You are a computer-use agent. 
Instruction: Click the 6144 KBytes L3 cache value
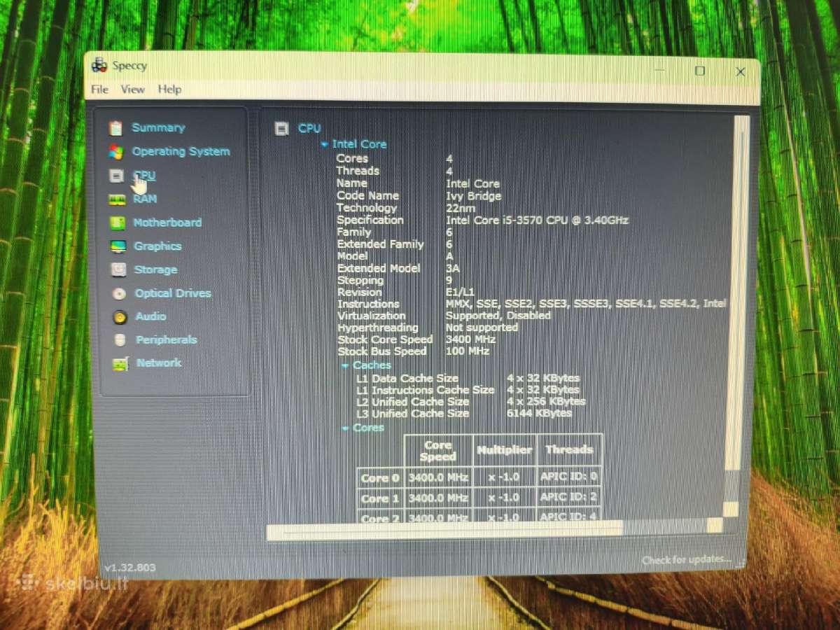[x=539, y=413]
